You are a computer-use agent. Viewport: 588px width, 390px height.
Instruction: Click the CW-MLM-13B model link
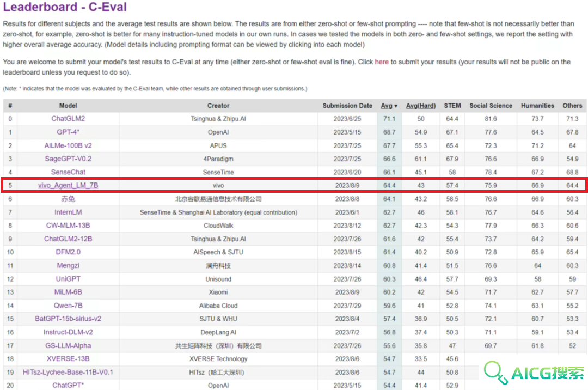(68, 226)
